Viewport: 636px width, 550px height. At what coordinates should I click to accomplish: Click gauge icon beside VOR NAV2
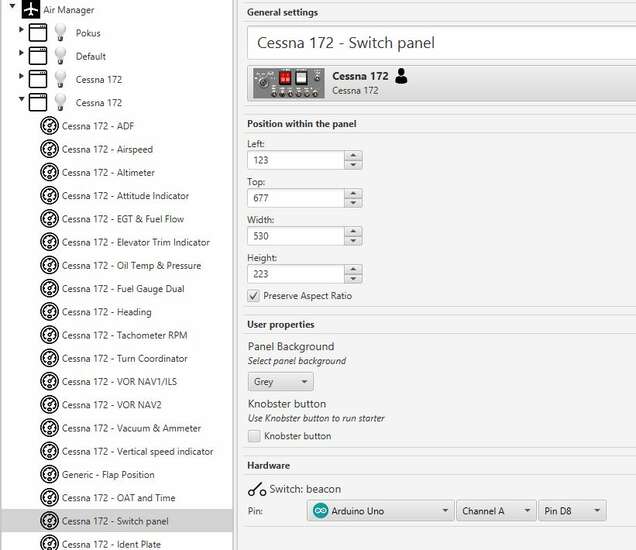(x=49, y=404)
